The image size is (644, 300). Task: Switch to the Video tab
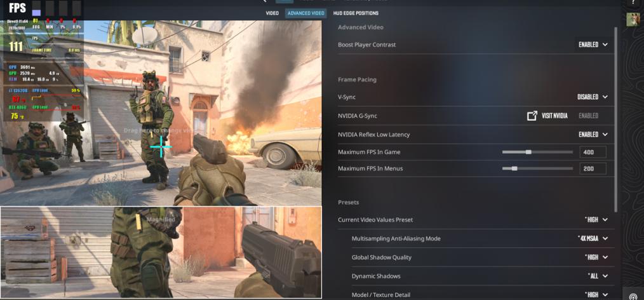click(x=272, y=13)
